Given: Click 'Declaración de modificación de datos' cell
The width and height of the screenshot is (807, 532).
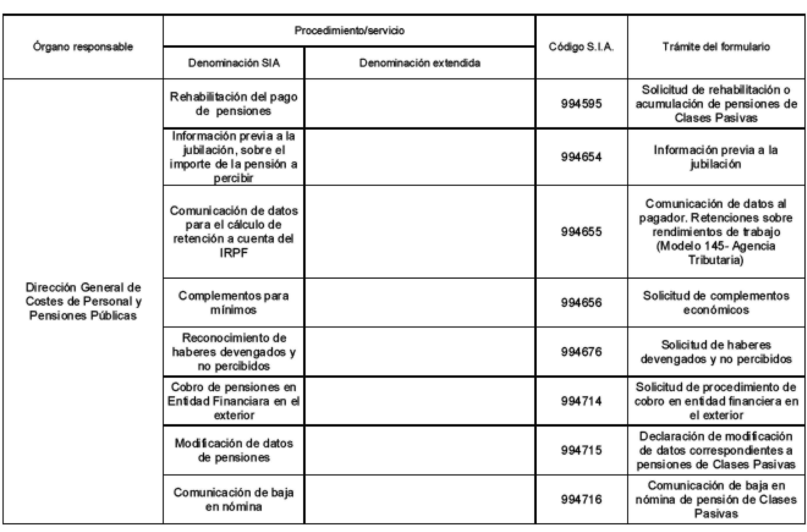Looking at the screenshot, I should point(716,451).
